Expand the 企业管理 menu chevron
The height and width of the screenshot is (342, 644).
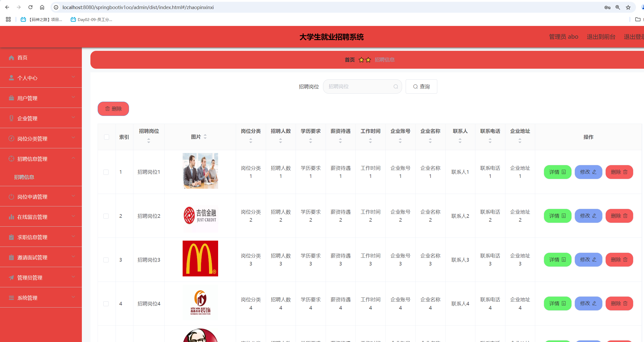click(x=73, y=117)
